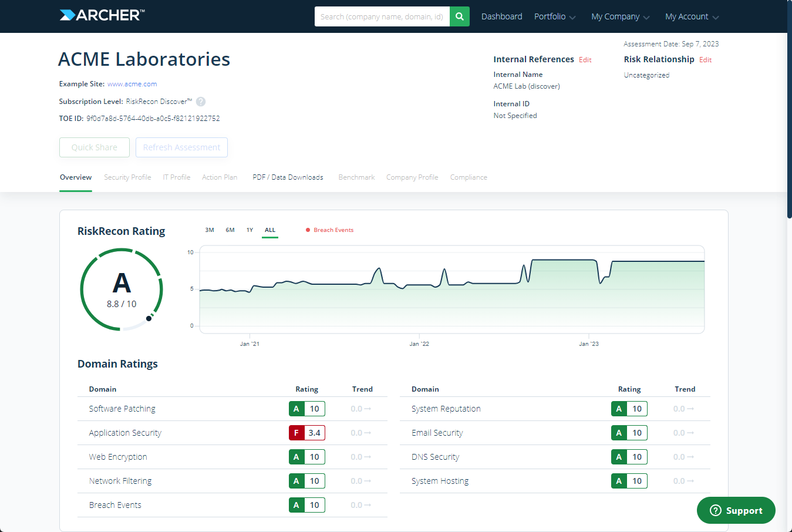Open the Compliance tab
Screen dimensions: 792x532
(468, 177)
